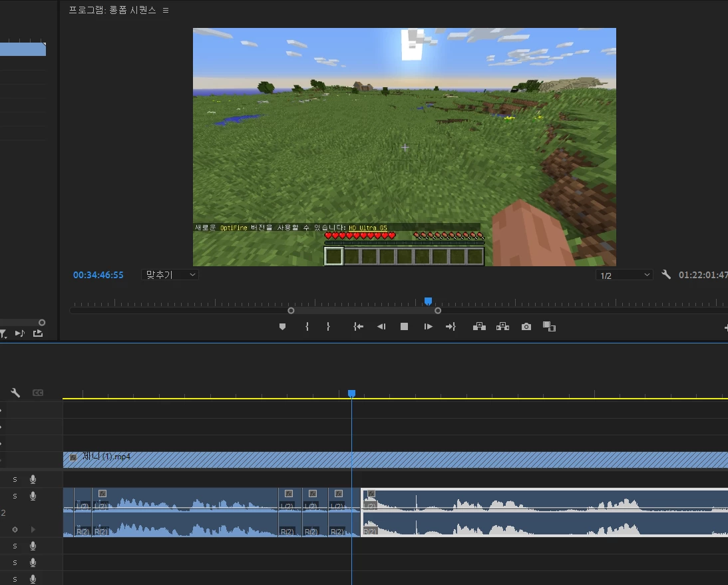Viewport: 728px width, 585px height.
Task: Jump to the Out point
Action: 451,327
